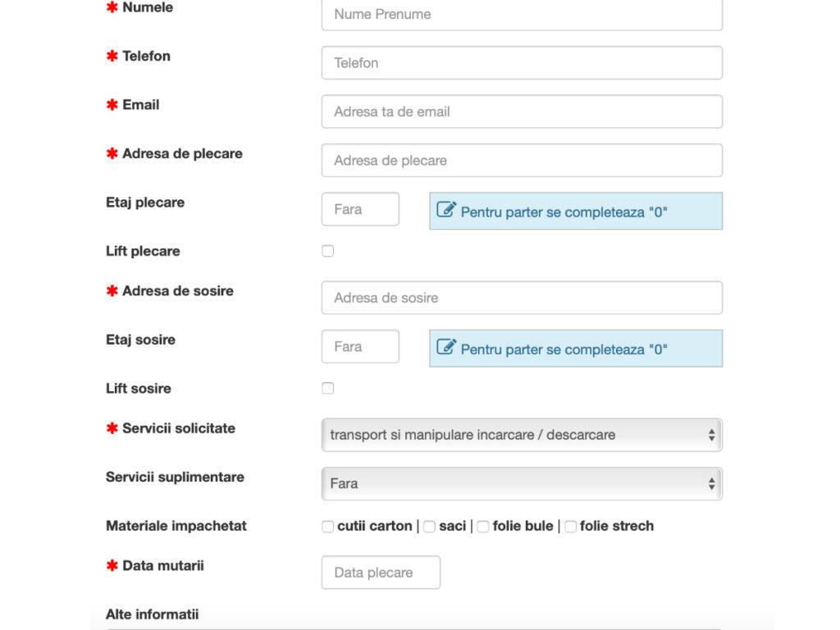840x630 pixels.
Task: Select the Telefon input field
Action: tap(521, 62)
